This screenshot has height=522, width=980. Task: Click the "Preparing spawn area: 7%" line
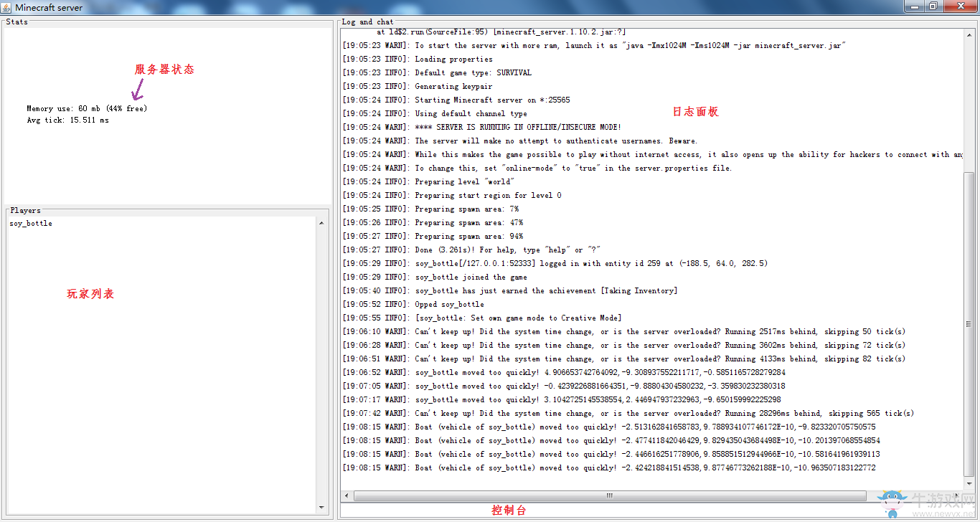click(430, 209)
